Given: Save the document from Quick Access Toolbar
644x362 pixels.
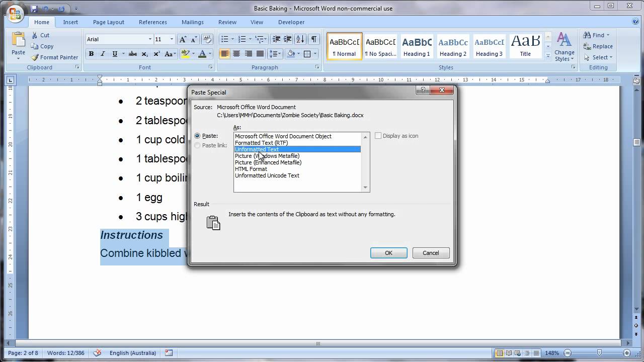Looking at the screenshot, I should tap(35, 9).
